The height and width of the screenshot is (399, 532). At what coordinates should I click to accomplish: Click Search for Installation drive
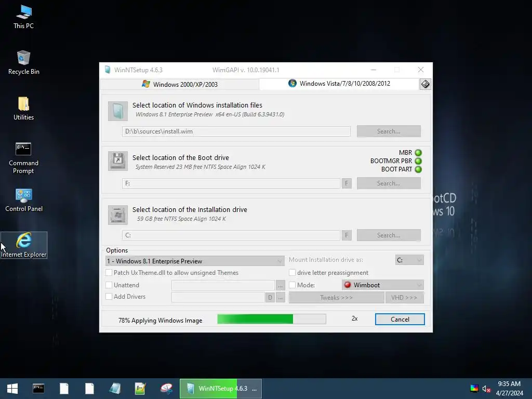pos(389,235)
